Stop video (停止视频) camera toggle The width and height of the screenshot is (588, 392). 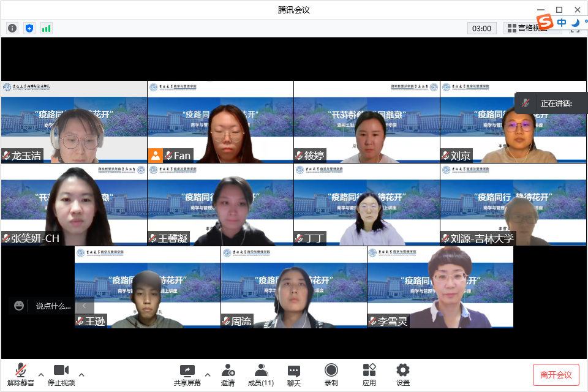point(61,374)
